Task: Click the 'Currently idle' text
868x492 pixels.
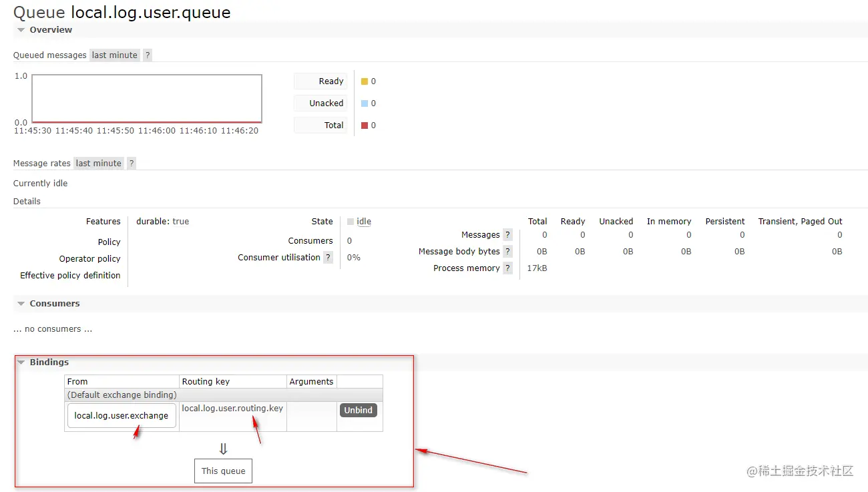Action: pyautogui.click(x=41, y=184)
